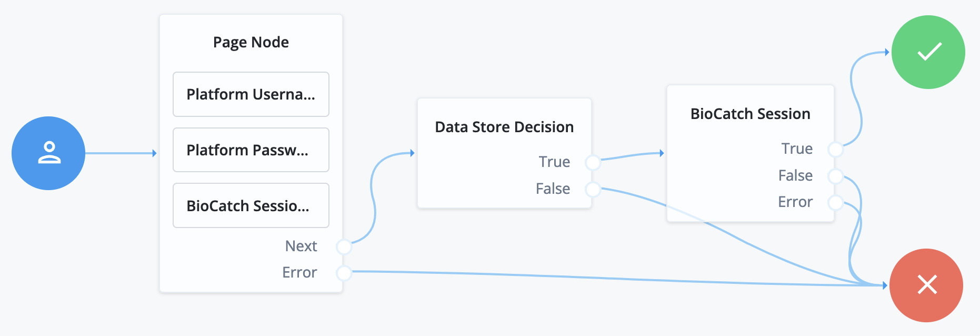Select the Platform Password node box
Viewport: 980px width, 336px height.
coord(251,150)
